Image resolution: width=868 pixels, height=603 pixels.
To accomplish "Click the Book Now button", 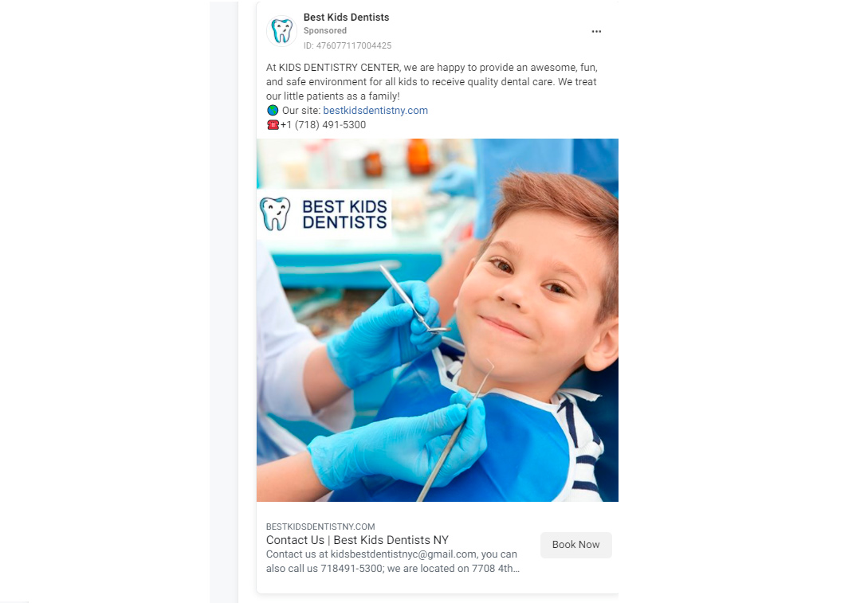I will pos(575,545).
